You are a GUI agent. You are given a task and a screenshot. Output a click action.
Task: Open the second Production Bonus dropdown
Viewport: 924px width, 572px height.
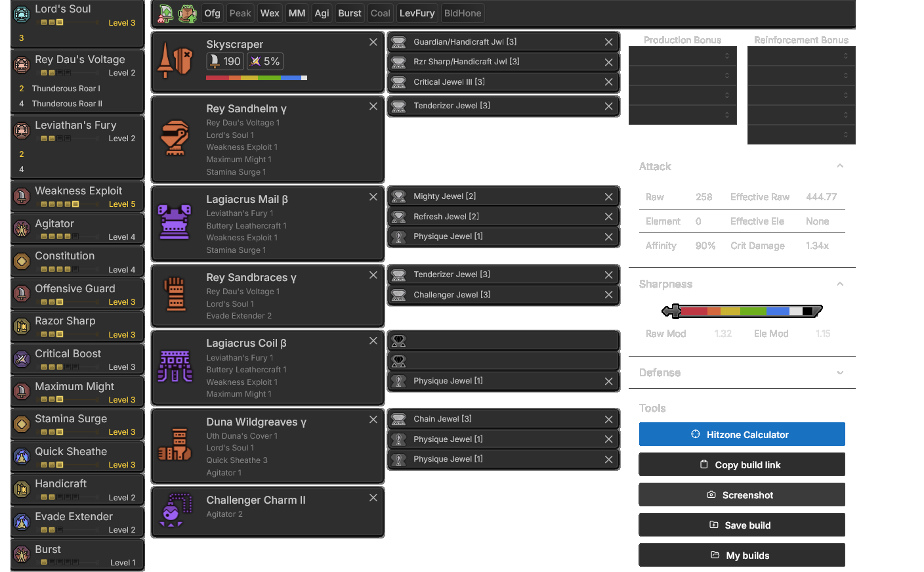tap(682, 76)
